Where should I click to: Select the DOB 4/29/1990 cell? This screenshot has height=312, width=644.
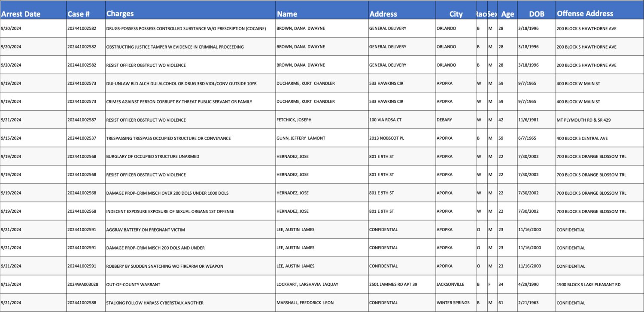537,284
